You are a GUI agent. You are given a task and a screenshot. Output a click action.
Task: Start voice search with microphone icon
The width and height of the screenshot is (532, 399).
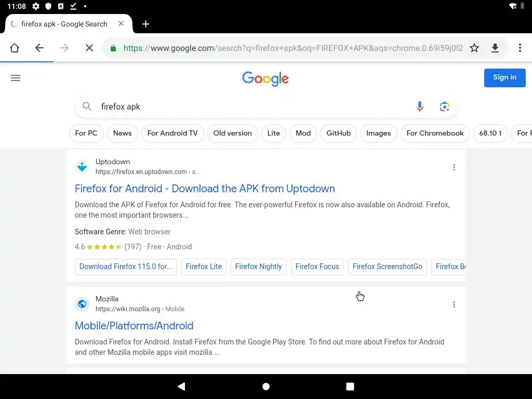pos(420,107)
